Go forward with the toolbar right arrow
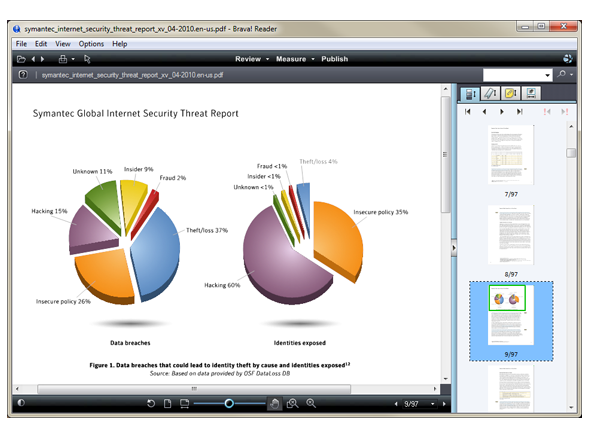This screenshot has height=423, width=591. point(43,59)
